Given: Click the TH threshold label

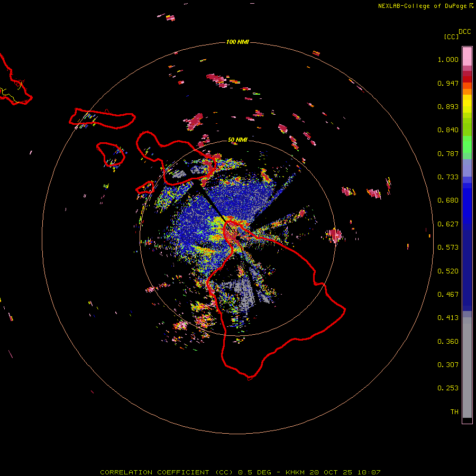Looking at the screenshot, I should tap(454, 412).
